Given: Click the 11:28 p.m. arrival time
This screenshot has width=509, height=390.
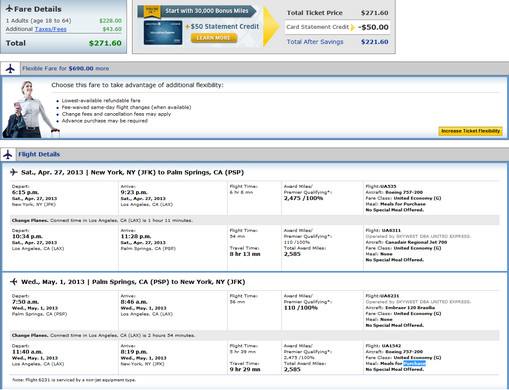Looking at the screenshot, I should (x=136, y=236).
